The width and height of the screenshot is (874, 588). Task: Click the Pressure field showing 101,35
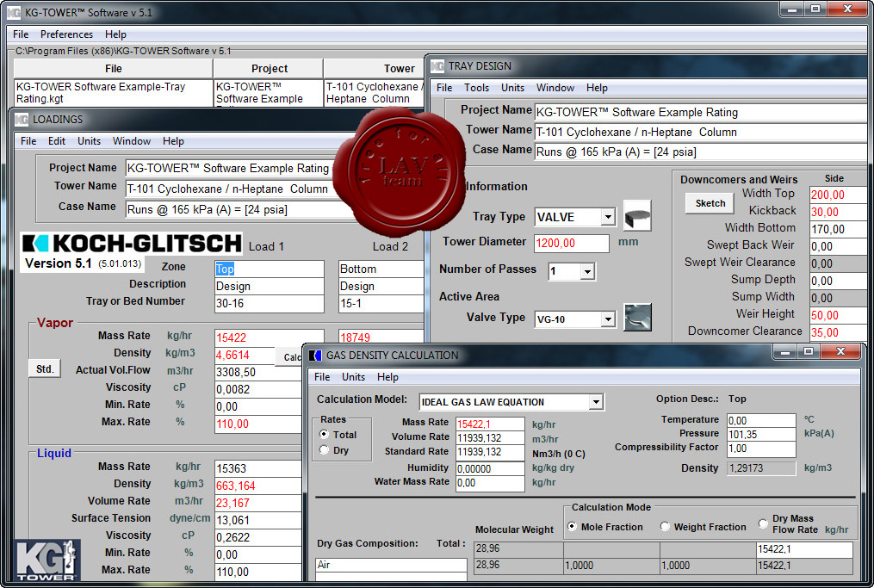tap(761, 434)
